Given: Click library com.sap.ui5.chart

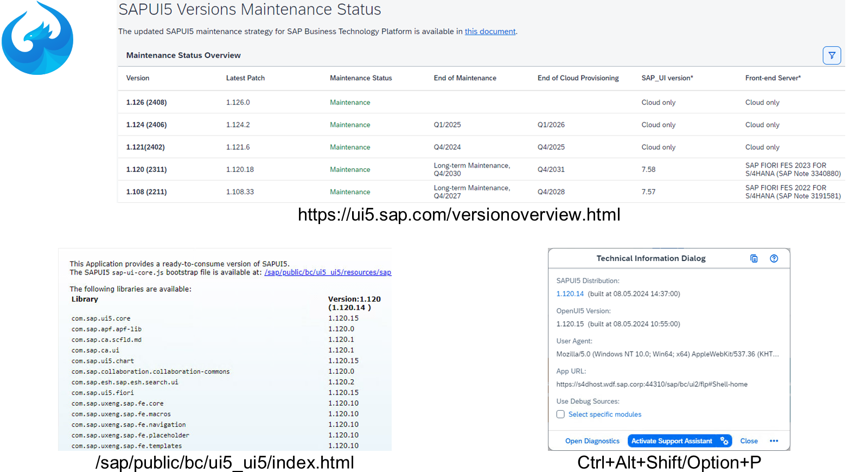Looking at the screenshot, I should (103, 361).
